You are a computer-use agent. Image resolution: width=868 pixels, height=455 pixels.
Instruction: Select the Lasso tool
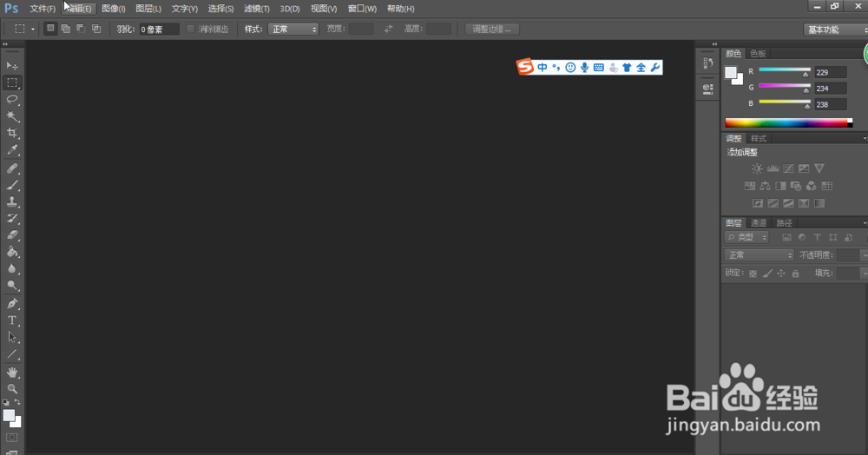pos(11,100)
